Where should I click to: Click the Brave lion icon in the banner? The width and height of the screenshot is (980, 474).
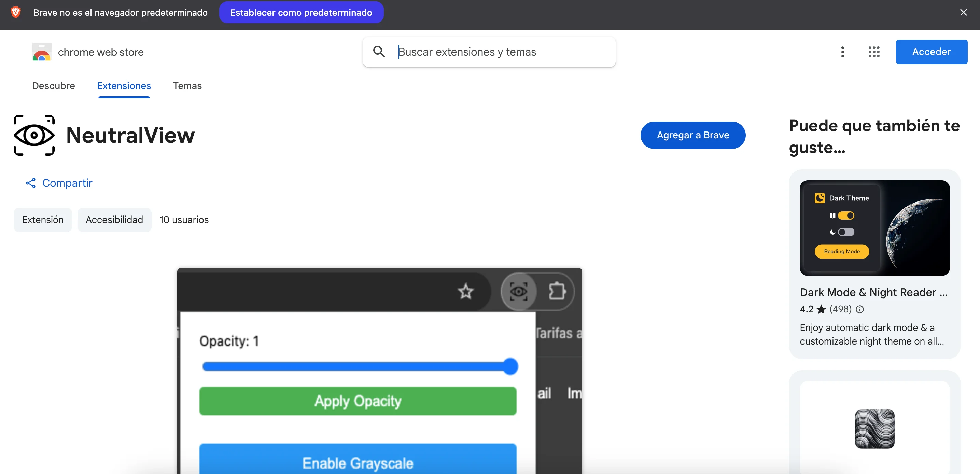(x=15, y=12)
